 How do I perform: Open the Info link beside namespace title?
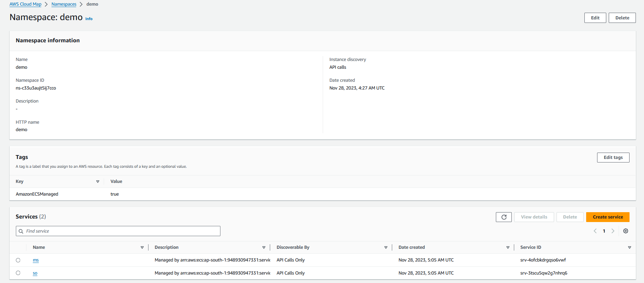click(x=89, y=19)
